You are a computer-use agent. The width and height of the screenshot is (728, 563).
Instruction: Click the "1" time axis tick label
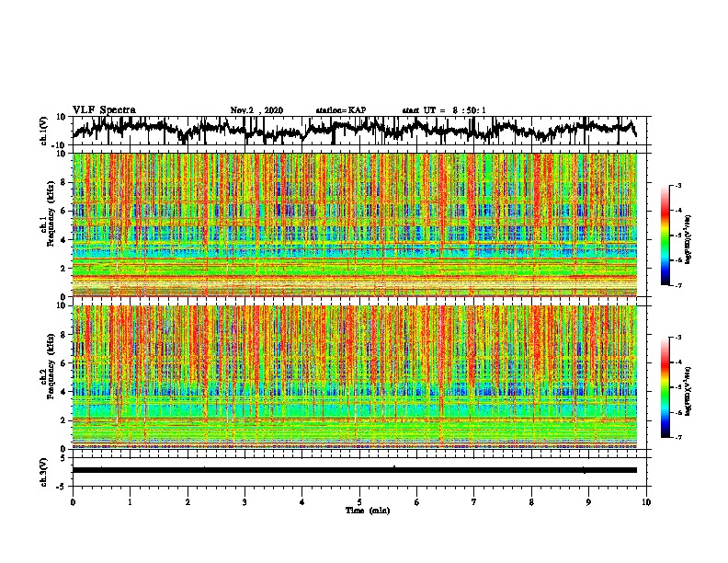[130, 502]
